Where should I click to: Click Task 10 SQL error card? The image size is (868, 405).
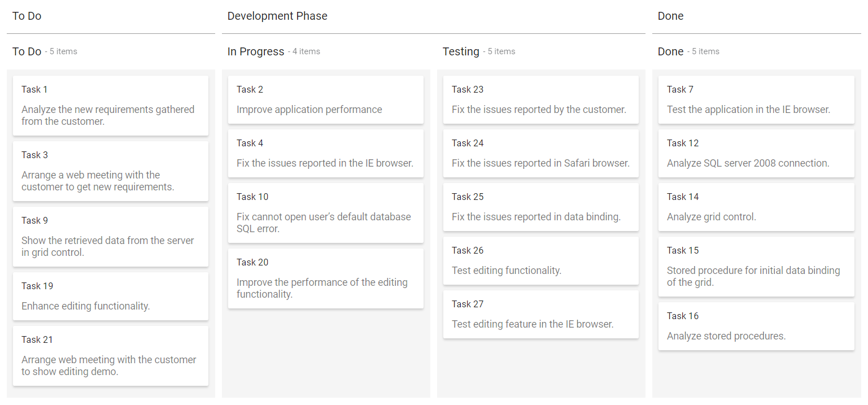point(326,213)
